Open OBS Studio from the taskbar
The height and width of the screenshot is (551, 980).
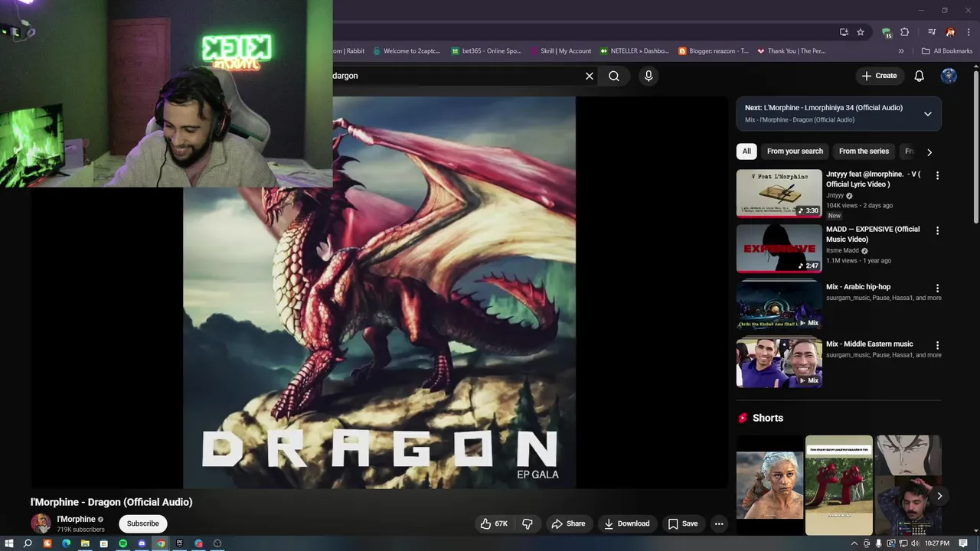point(217,543)
